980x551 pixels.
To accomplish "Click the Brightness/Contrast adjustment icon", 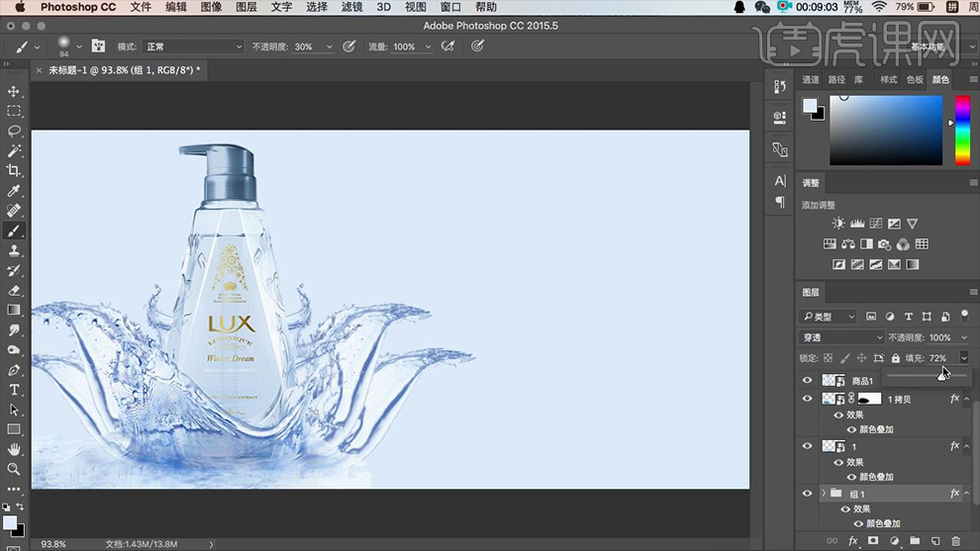I will point(838,224).
